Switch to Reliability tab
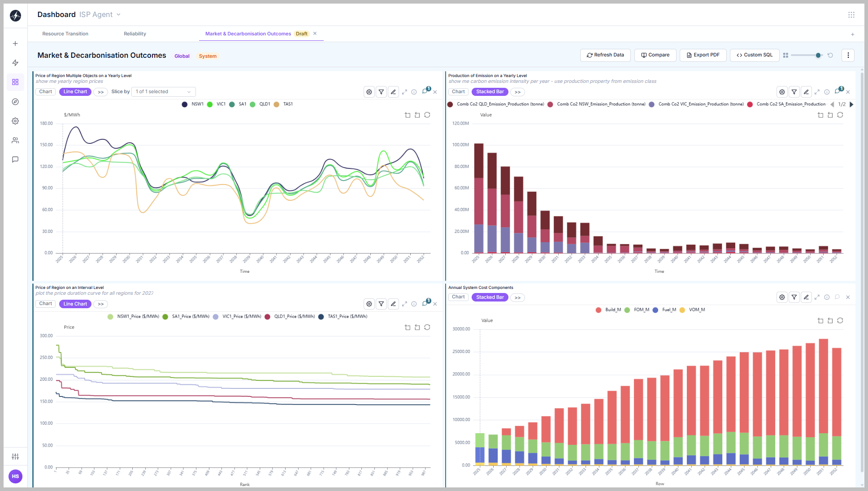Image resolution: width=868 pixels, height=491 pixels. [x=135, y=34]
